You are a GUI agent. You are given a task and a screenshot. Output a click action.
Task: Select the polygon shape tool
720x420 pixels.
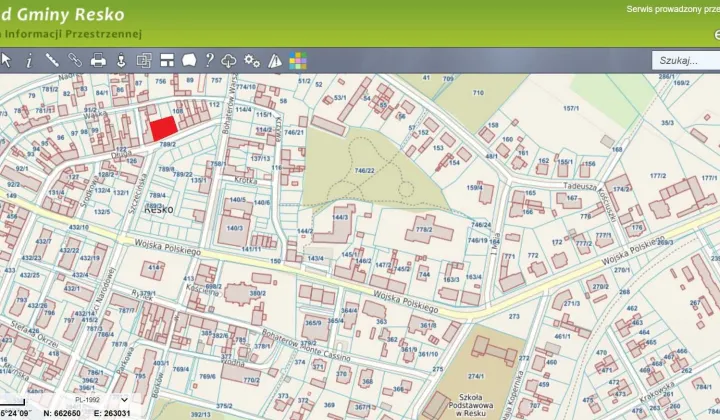pyautogui.click(x=188, y=61)
